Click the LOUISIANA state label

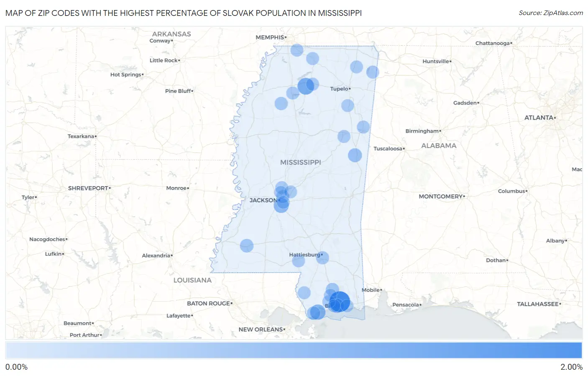[x=192, y=280]
